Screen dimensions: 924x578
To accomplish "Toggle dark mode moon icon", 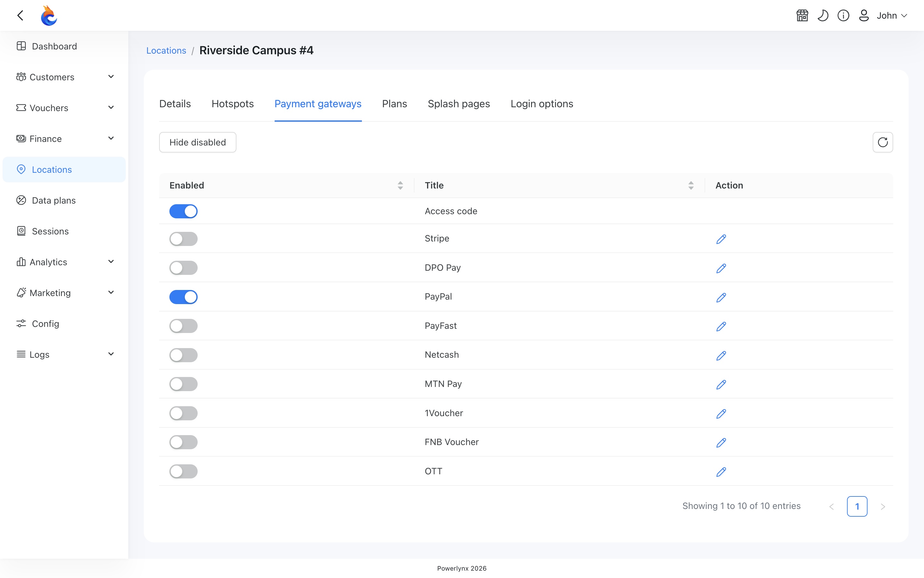I will (823, 15).
